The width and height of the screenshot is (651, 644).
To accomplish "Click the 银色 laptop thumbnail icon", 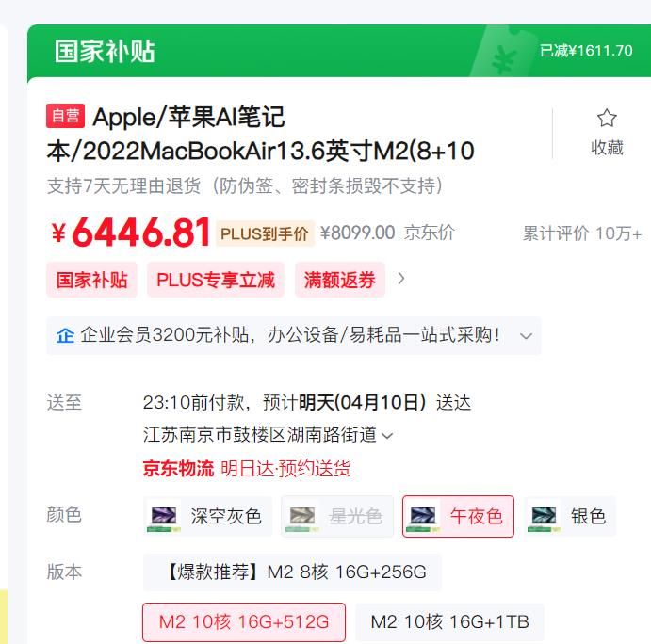I will (x=544, y=518).
